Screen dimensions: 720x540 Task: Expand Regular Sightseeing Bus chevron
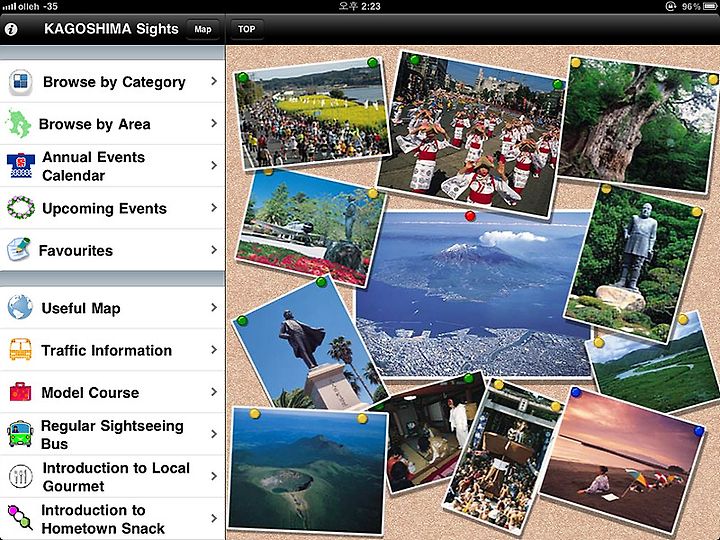click(x=214, y=434)
